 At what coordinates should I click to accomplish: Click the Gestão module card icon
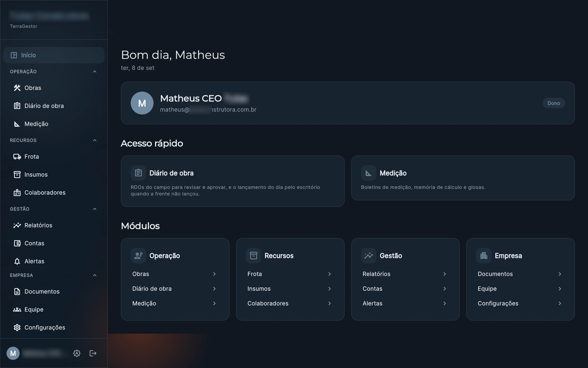(369, 256)
